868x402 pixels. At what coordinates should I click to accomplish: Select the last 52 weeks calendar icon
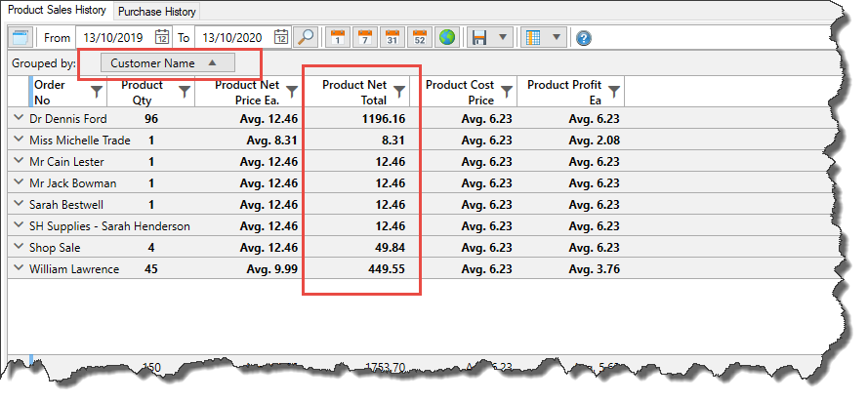(x=420, y=38)
